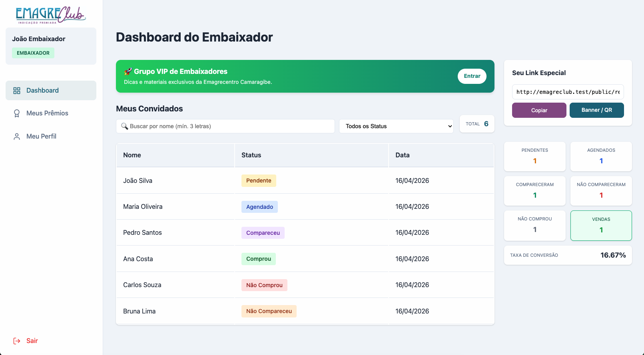Viewport: 644px width, 355px height.
Task: Click the Dashboard do Embaixador title
Action: tap(194, 38)
